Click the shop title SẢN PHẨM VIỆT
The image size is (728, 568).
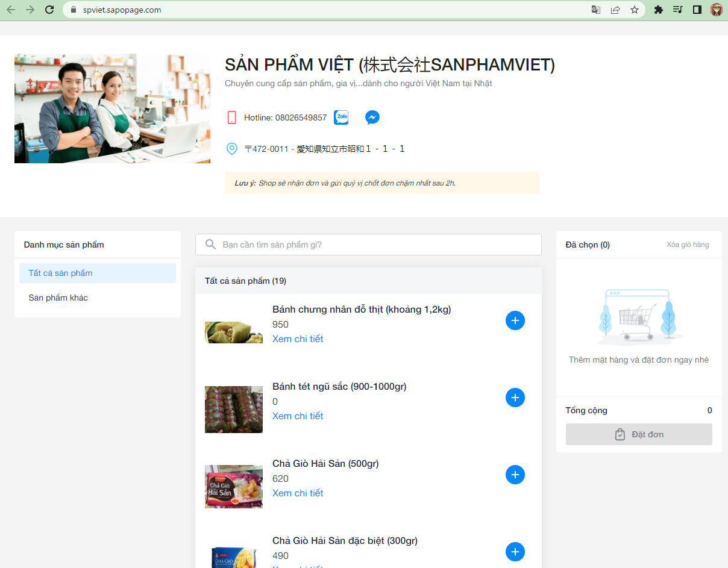pos(390,64)
